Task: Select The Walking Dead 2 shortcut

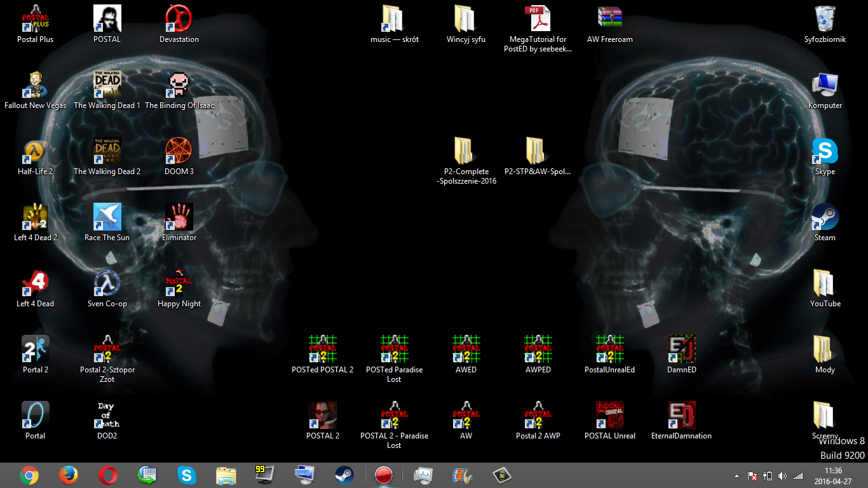Action: [107, 156]
